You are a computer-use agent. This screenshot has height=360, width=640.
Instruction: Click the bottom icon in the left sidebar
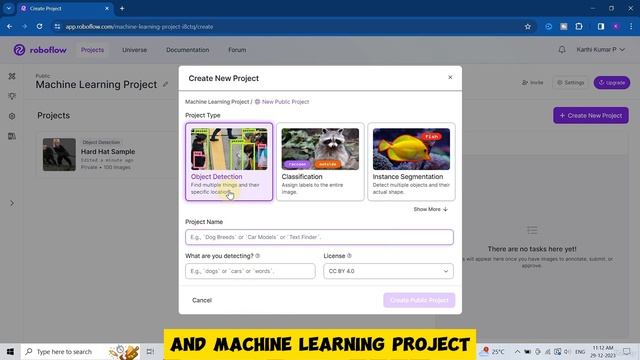click(x=12, y=136)
